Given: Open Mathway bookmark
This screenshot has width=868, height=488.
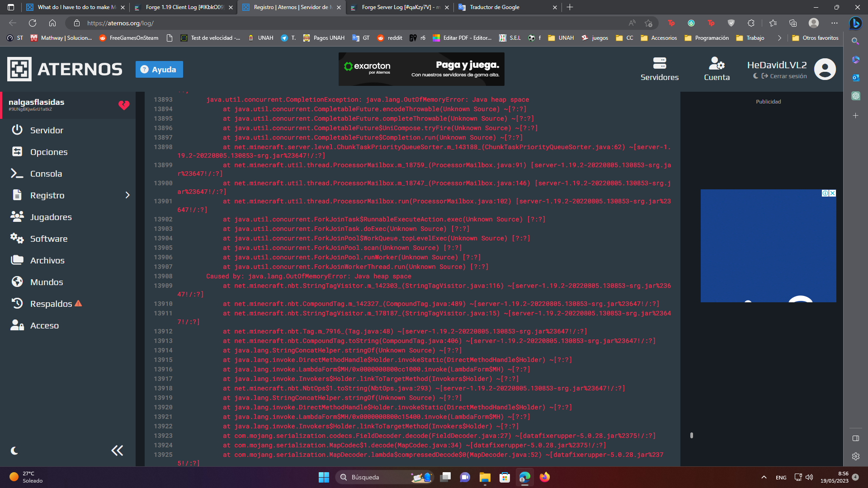Looking at the screenshot, I should click(x=61, y=38).
